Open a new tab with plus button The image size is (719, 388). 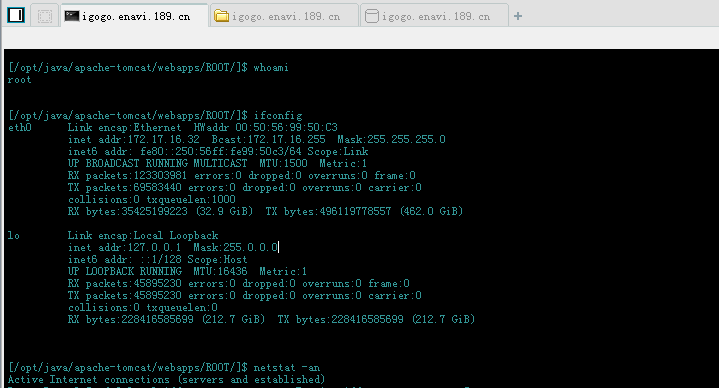[x=518, y=17]
